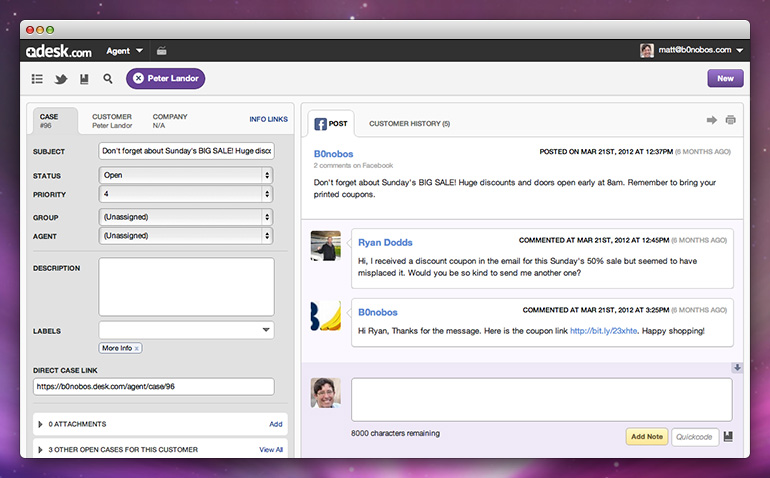Open the bit.ly coupon link
The height and width of the screenshot is (478, 770).
pos(603,331)
